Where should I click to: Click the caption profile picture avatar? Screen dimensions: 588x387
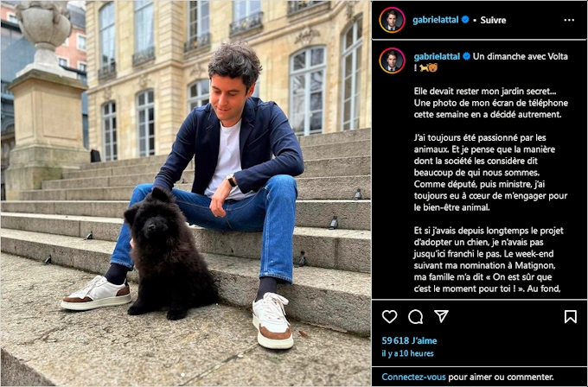click(392, 60)
